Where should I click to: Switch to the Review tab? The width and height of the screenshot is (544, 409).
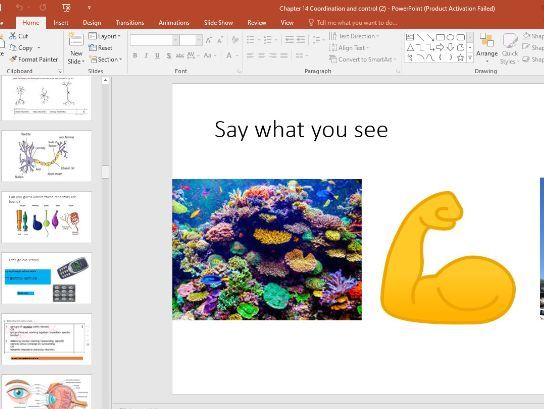click(x=257, y=23)
